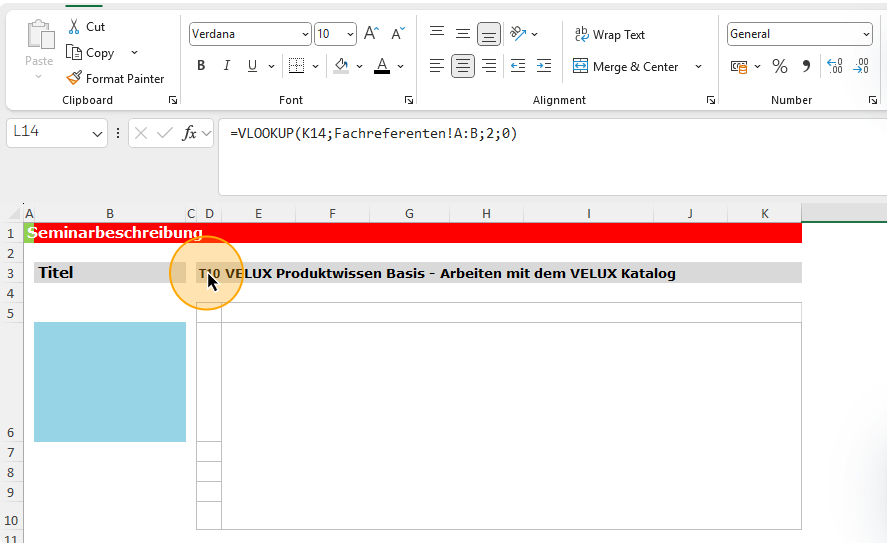Confirm entry with formula bar checkmark

pyautogui.click(x=165, y=133)
